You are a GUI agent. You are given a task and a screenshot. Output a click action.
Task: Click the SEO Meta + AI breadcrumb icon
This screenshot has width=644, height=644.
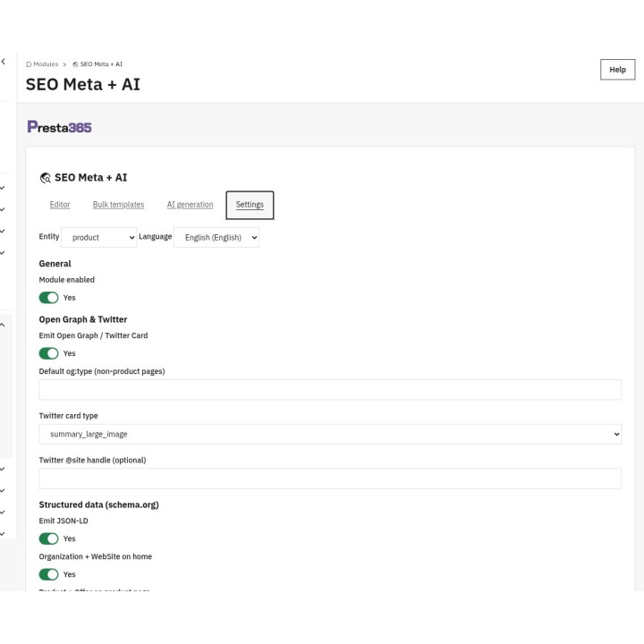(x=75, y=64)
